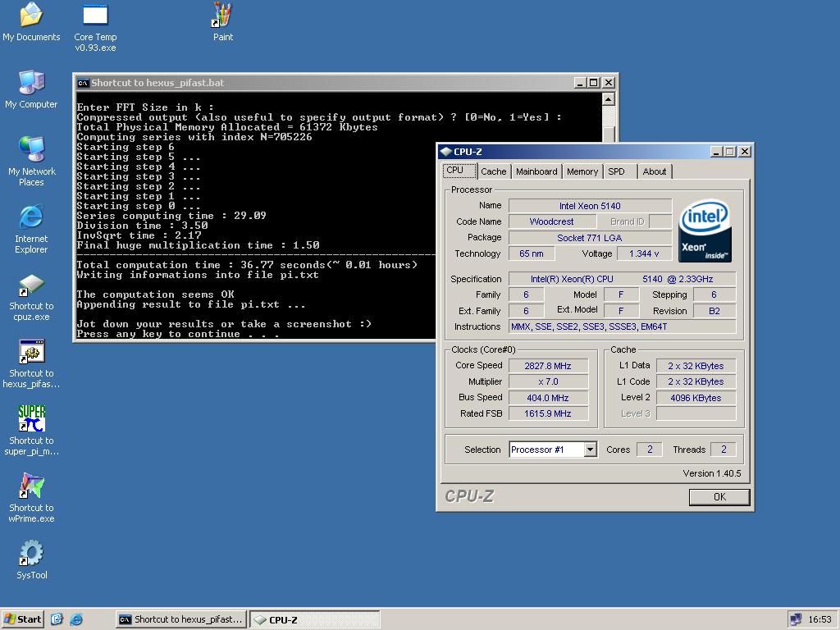Click the Name field Intel Xeon 5140
Viewport: 840px width, 630px height.
click(590, 206)
